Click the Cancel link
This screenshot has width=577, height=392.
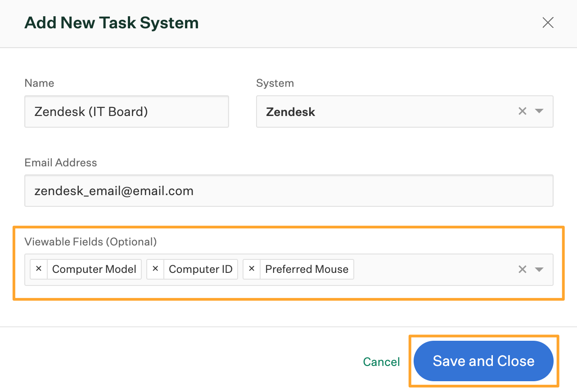(382, 362)
